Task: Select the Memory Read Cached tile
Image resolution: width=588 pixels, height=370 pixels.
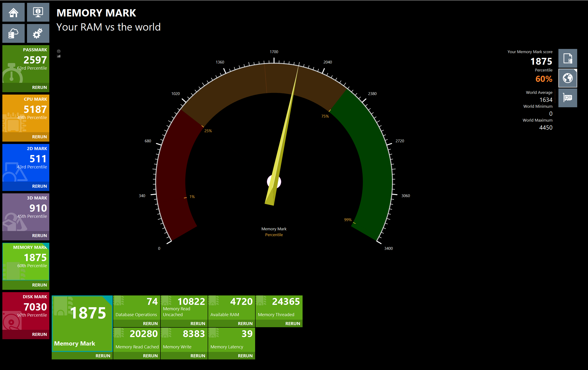Action: pos(137,340)
